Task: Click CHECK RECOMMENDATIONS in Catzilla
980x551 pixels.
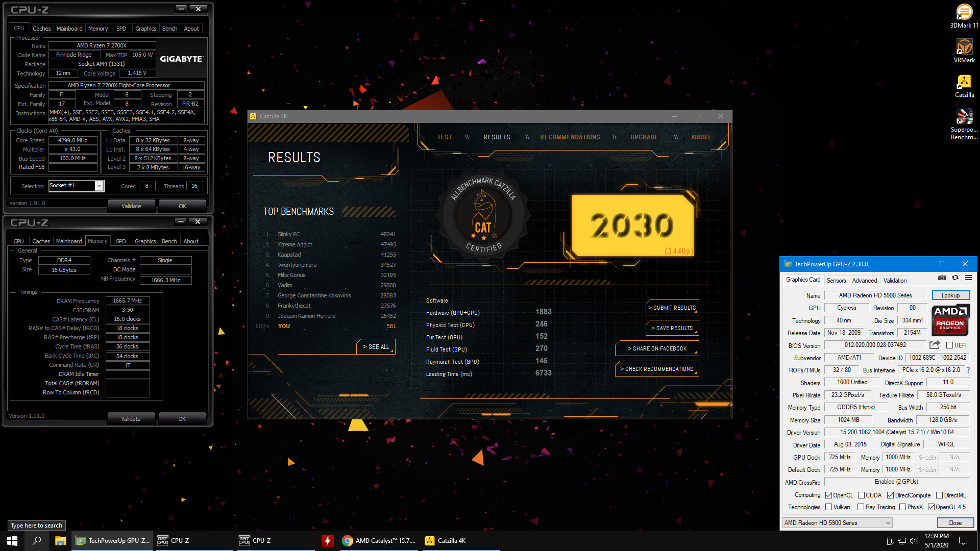Action: pyautogui.click(x=657, y=369)
